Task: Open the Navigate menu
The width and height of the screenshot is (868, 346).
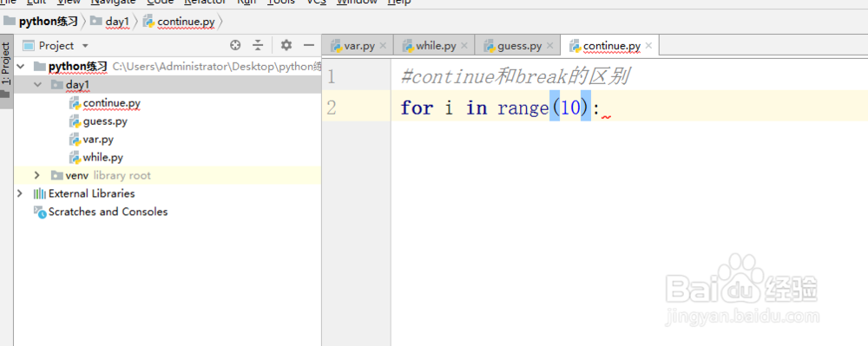Action: click(x=114, y=3)
